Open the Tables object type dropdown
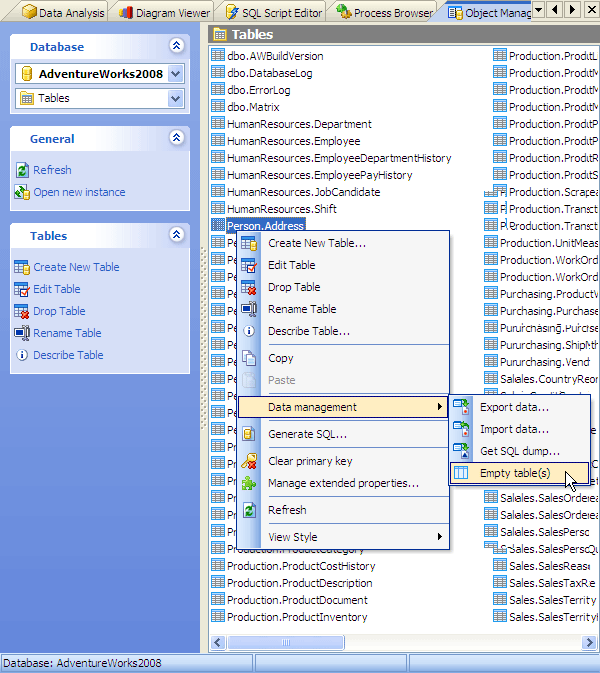 click(x=176, y=98)
